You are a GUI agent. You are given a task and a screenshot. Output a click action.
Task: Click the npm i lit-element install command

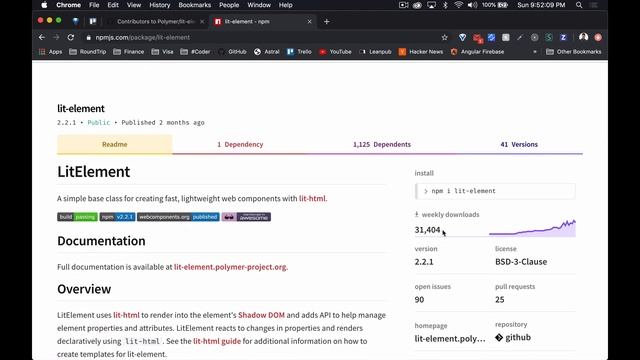tap(495, 191)
